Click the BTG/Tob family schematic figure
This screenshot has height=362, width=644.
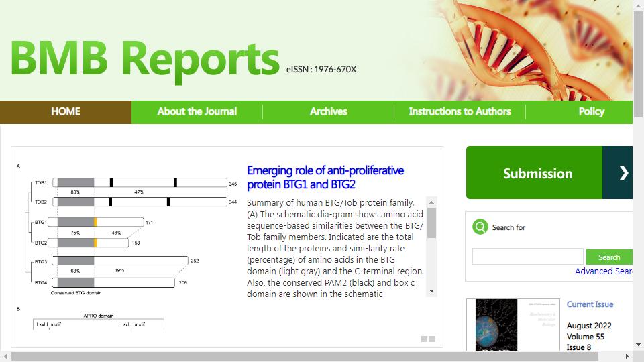127,246
